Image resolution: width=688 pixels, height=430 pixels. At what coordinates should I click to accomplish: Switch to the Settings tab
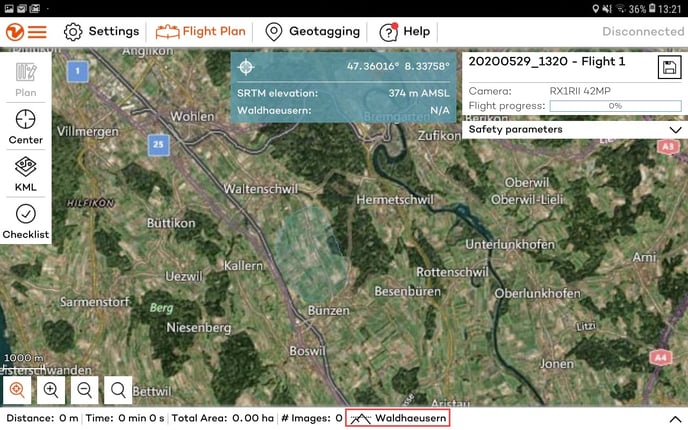click(x=101, y=31)
